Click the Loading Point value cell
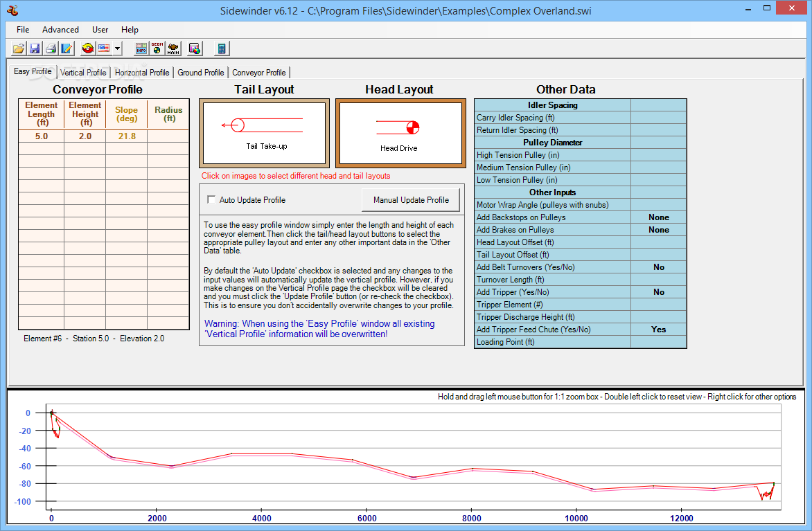Screen dimensions: 812x531 658,341
